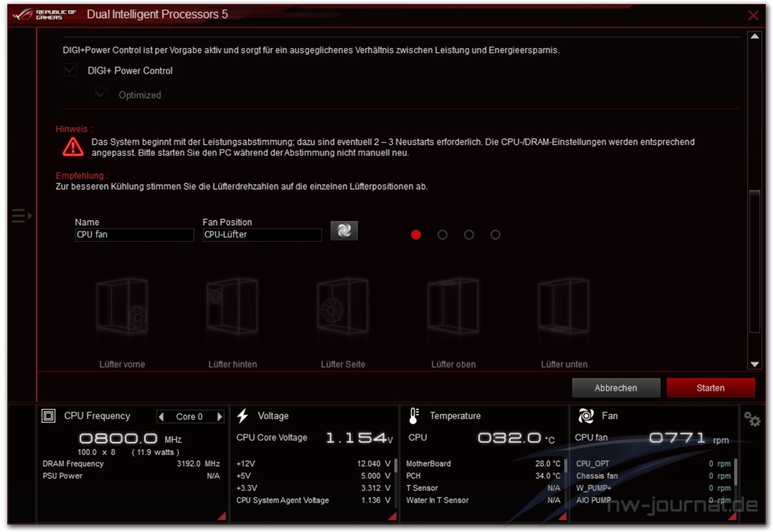Image resolution: width=773 pixels, height=532 pixels.
Task: Expand the CPU Frequency panel corner arrow
Action: click(221, 516)
